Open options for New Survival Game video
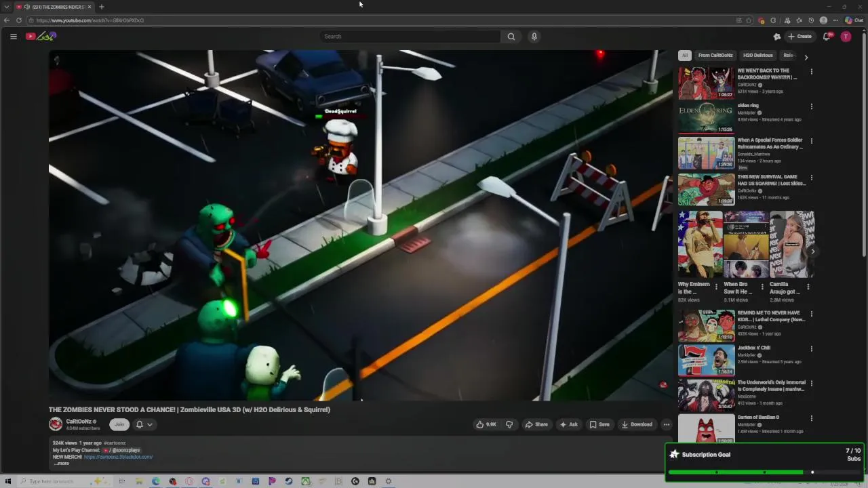Viewport: 868px width, 488px height. point(811,178)
